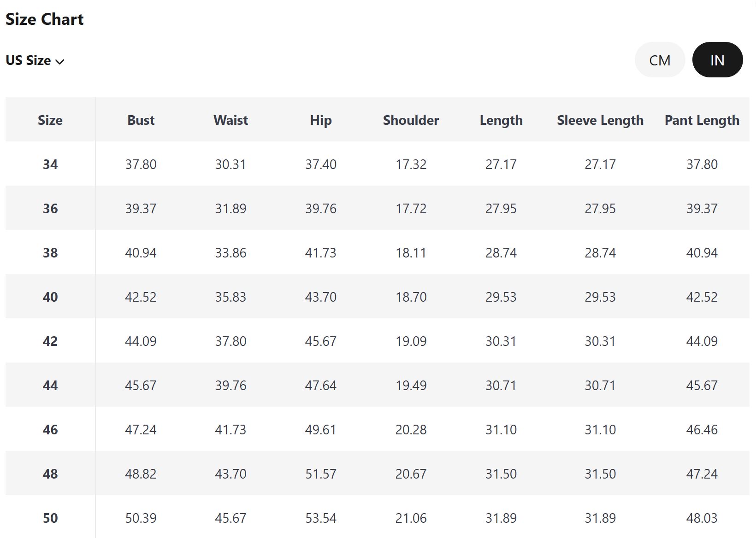Switch measurement units to CM

click(659, 60)
